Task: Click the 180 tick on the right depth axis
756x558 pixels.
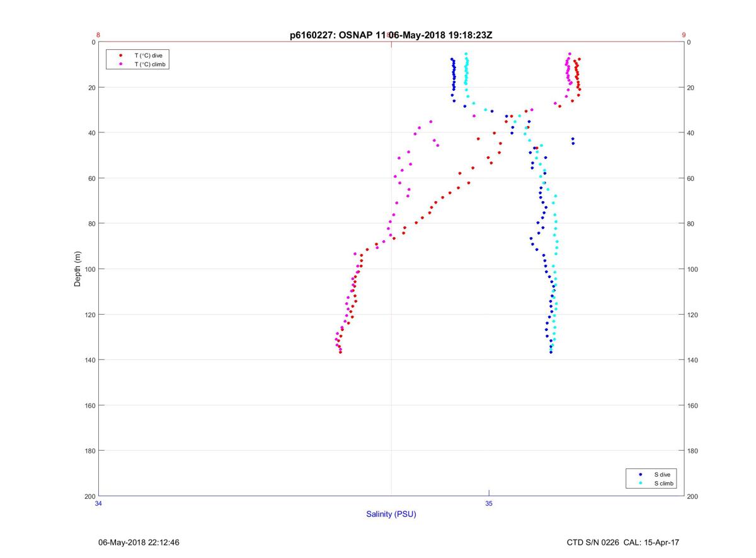Action: (693, 451)
